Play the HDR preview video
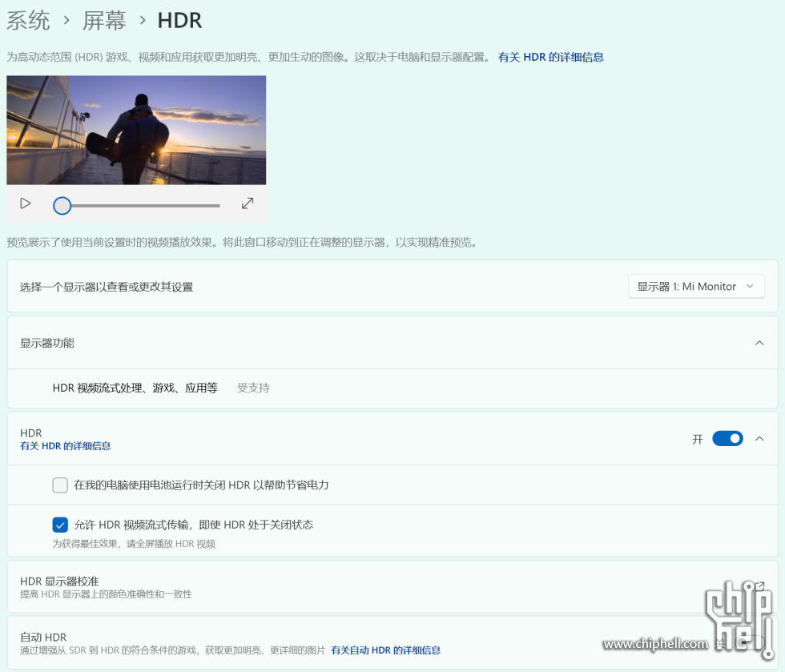The width and height of the screenshot is (785, 672). [x=26, y=203]
